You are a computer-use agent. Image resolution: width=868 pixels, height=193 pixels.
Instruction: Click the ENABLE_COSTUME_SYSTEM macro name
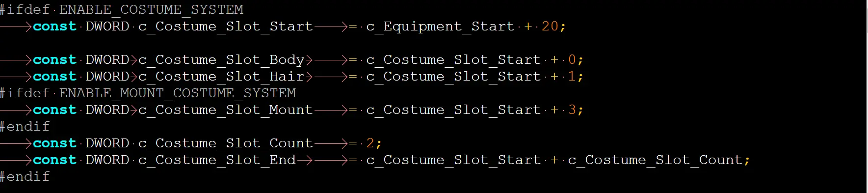[x=151, y=10]
